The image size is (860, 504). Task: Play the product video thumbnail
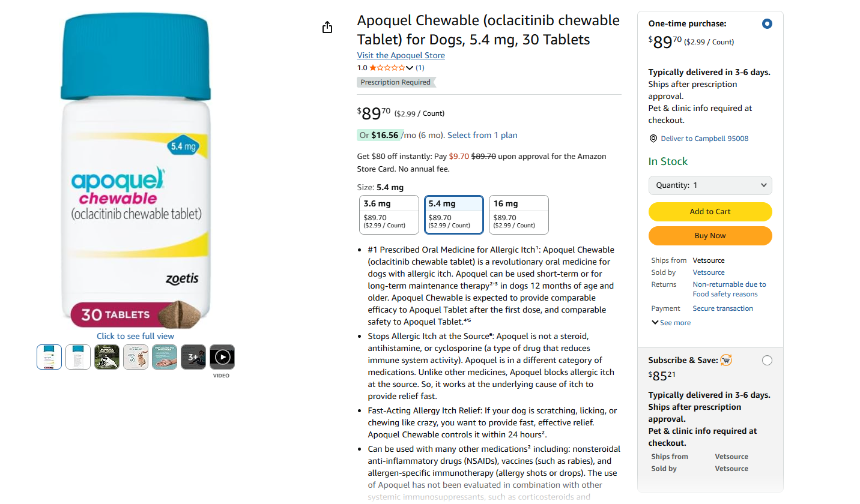click(222, 357)
